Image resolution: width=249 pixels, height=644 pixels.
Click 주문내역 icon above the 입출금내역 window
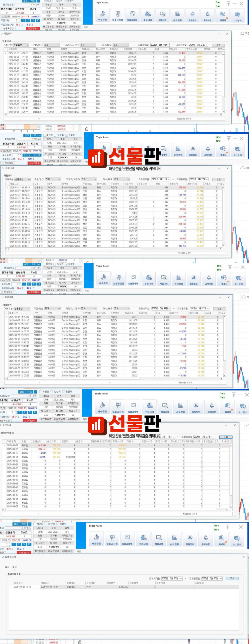[143, 539]
